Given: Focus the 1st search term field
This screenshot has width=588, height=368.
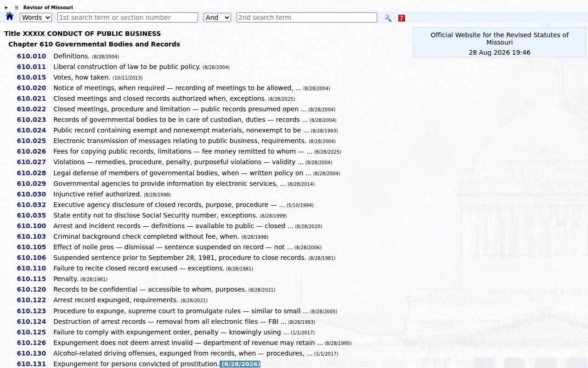Looking at the screenshot, I should pyautogui.click(x=128, y=17).
